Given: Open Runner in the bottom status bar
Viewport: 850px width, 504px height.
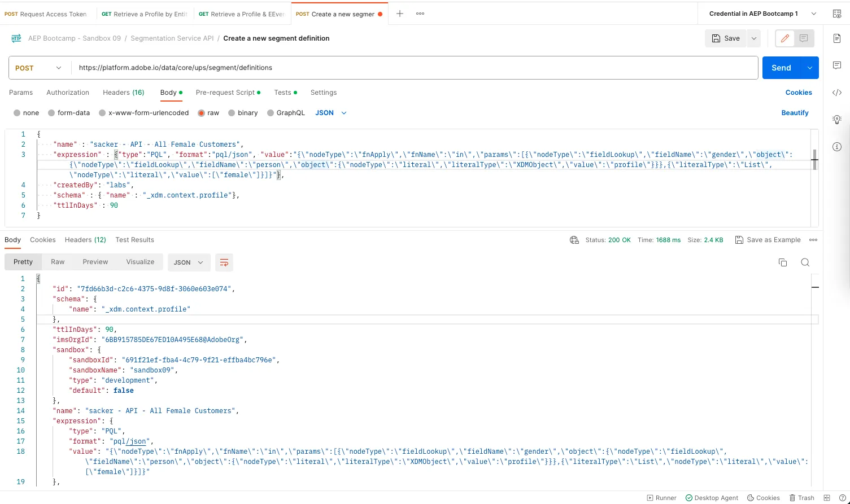Looking at the screenshot, I should (x=662, y=498).
